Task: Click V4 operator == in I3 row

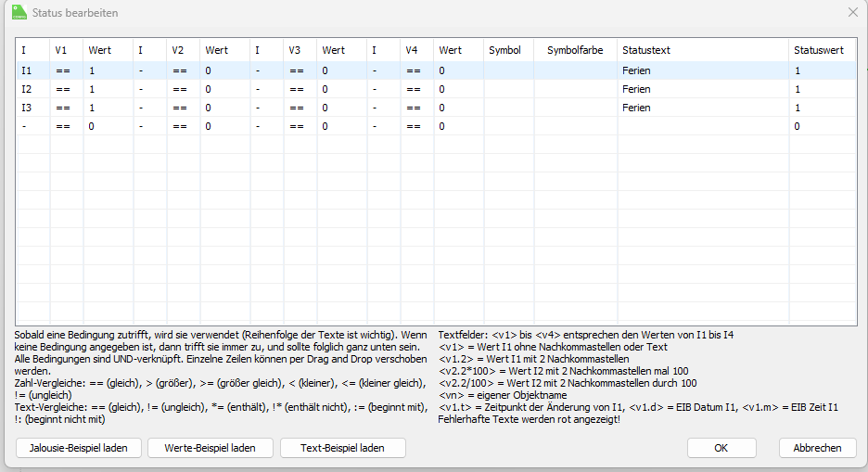Action: 416,108
